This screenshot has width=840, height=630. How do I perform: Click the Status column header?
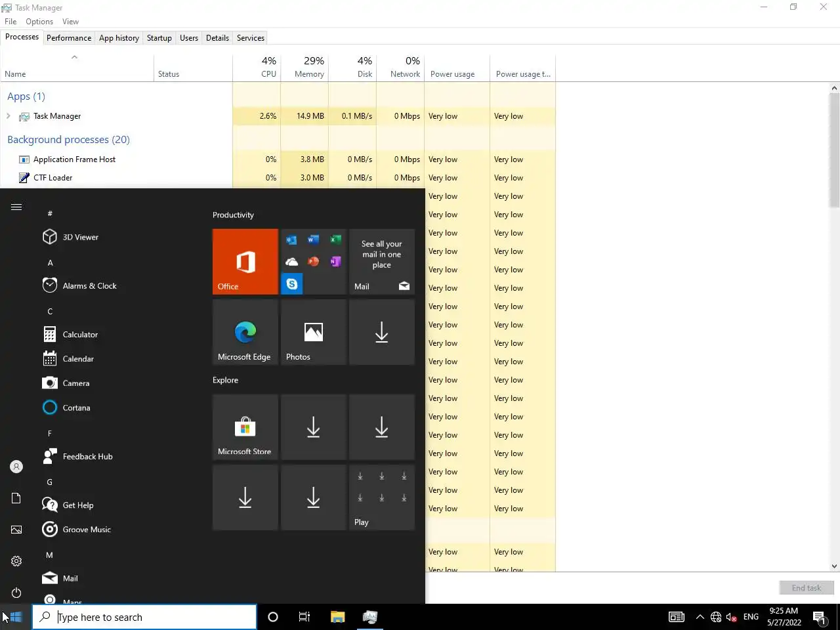click(193, 67)
